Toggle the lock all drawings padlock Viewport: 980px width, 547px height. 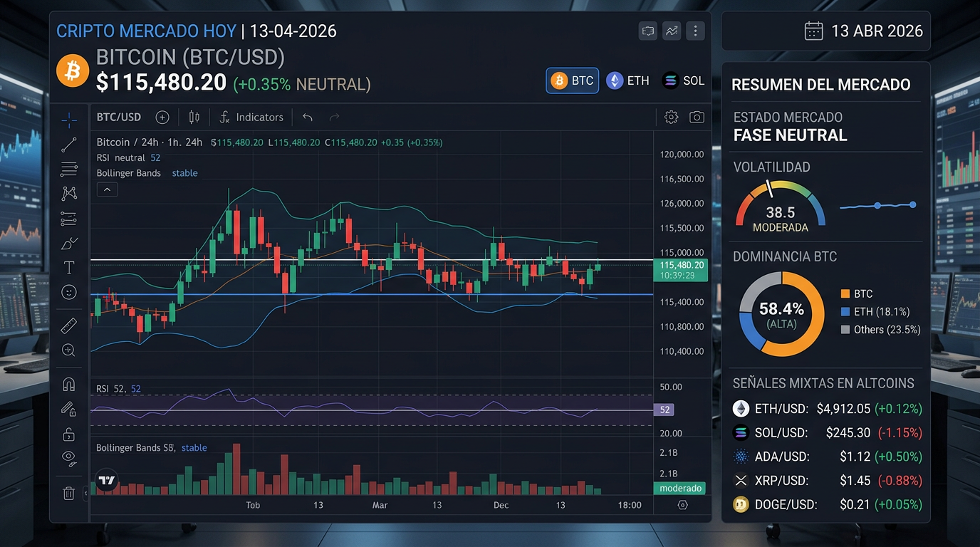point(69,434)
